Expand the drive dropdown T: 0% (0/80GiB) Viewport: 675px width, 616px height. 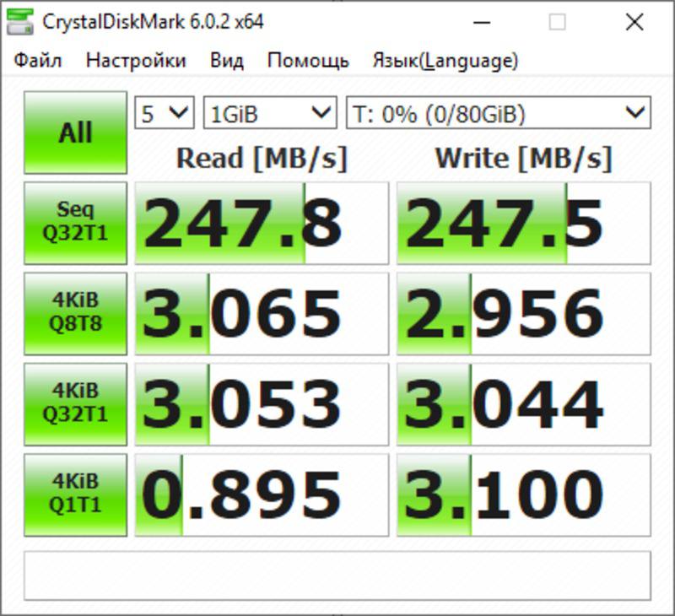click(x=499, y=113)
